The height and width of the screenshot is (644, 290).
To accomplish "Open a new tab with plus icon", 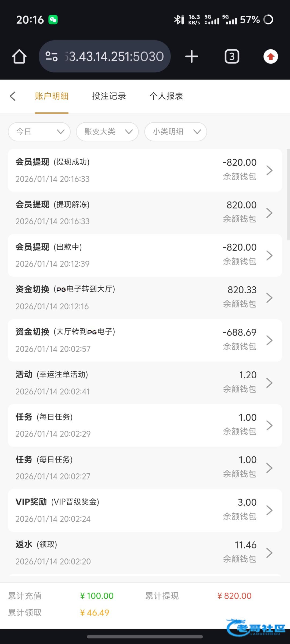I will (x=192, y=57).
